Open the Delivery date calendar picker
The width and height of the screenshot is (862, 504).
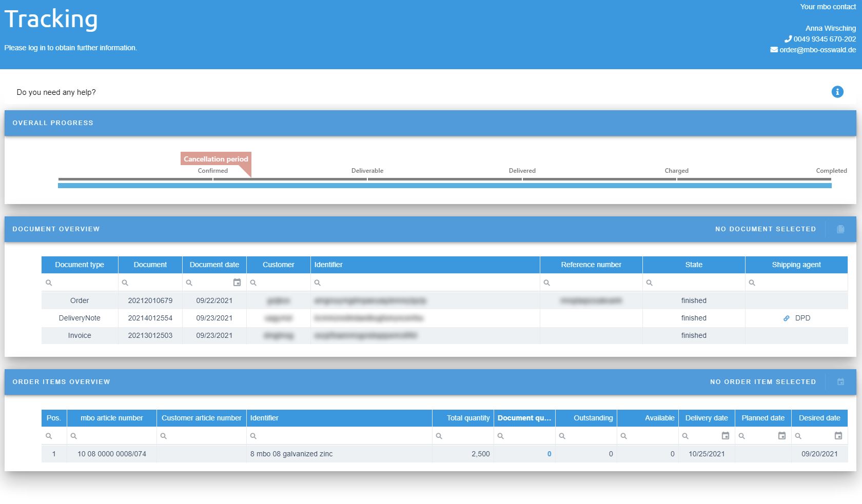pyautogui.click(x=725, y=435)
